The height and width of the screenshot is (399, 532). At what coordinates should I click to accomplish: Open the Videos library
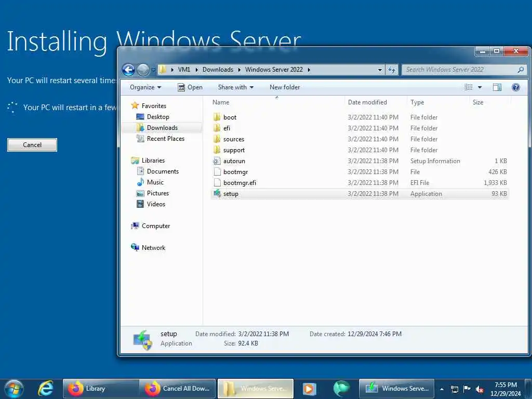(156, 204)
